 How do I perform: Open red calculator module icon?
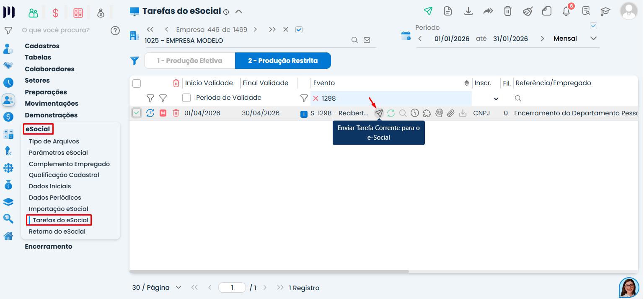(x=78, y=13)
